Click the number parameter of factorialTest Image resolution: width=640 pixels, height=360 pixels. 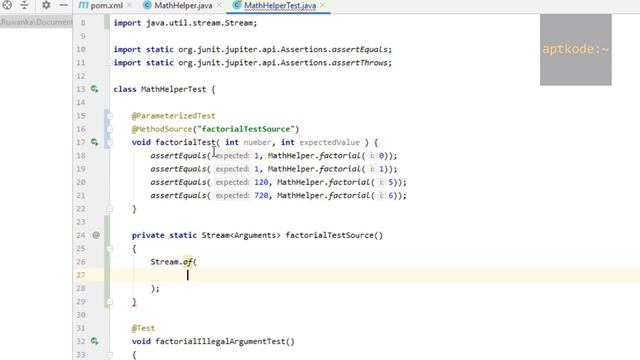coord(258,142)
